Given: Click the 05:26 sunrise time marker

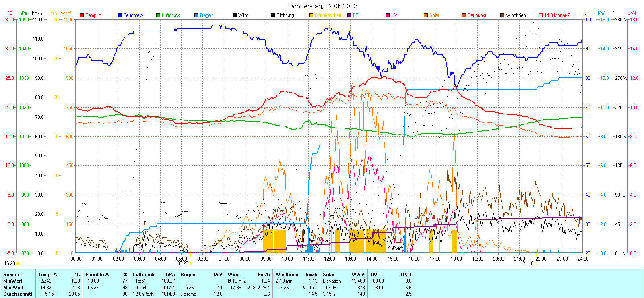Looking at the screenshot, I should [x=183, y=263].
